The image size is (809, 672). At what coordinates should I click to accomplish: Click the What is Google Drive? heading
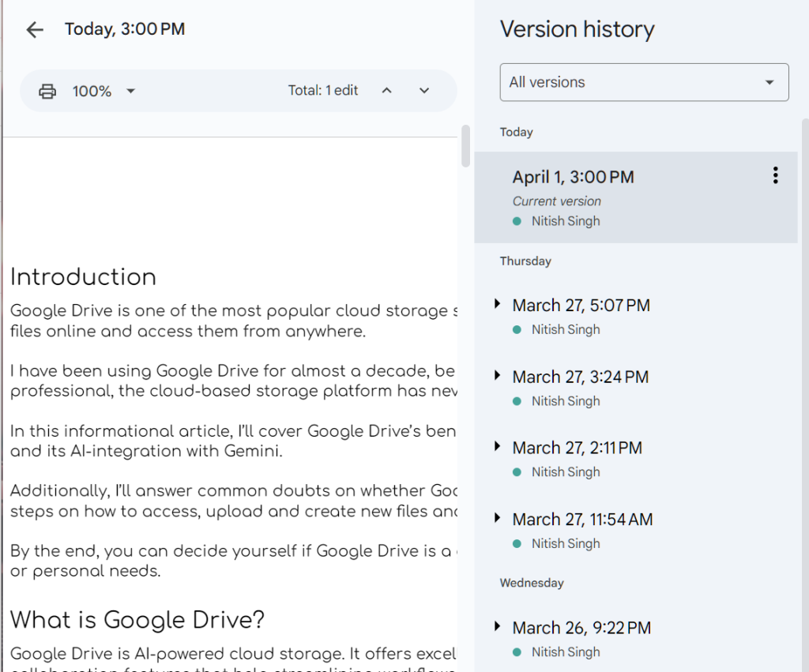click(137, 620)
